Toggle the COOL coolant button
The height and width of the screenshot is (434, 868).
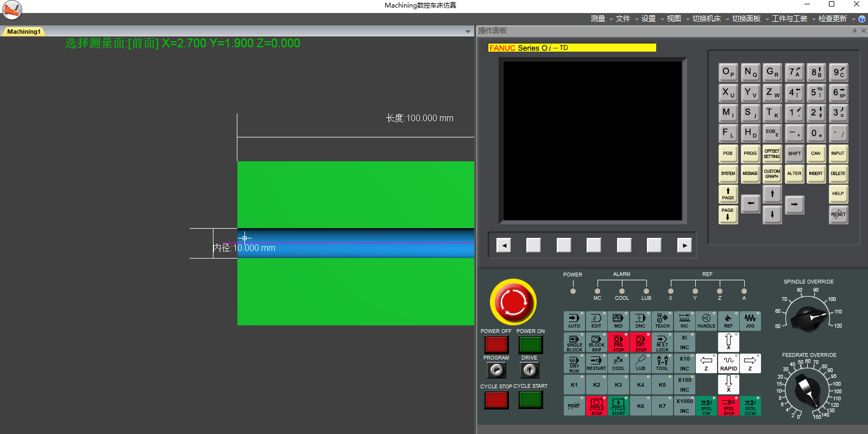(618, 364)
